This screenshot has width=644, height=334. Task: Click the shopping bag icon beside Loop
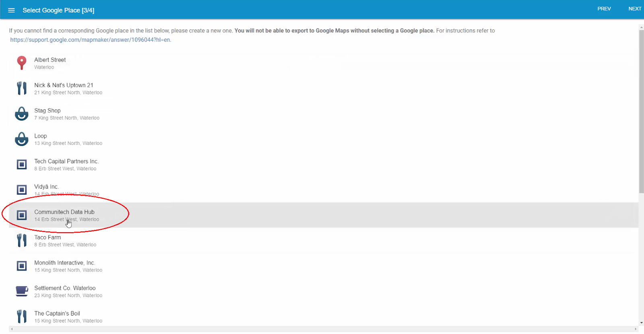pyautogui.click(x=22, y=139)
